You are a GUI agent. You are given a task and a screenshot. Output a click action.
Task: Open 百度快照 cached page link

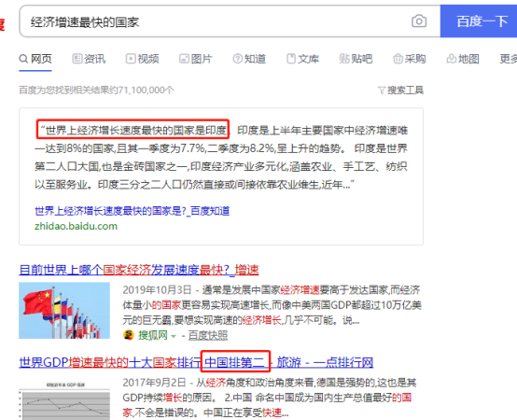click(x=208, y=335)
